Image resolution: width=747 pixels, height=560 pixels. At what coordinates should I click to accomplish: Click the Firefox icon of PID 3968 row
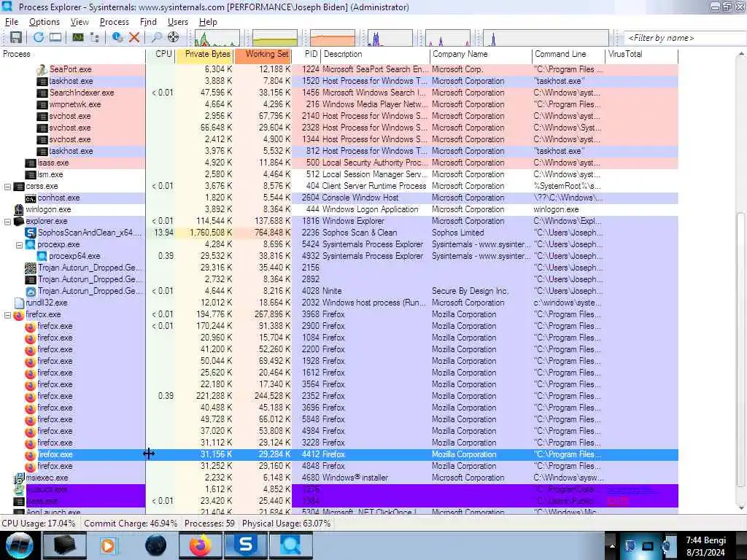click(19, 315)
